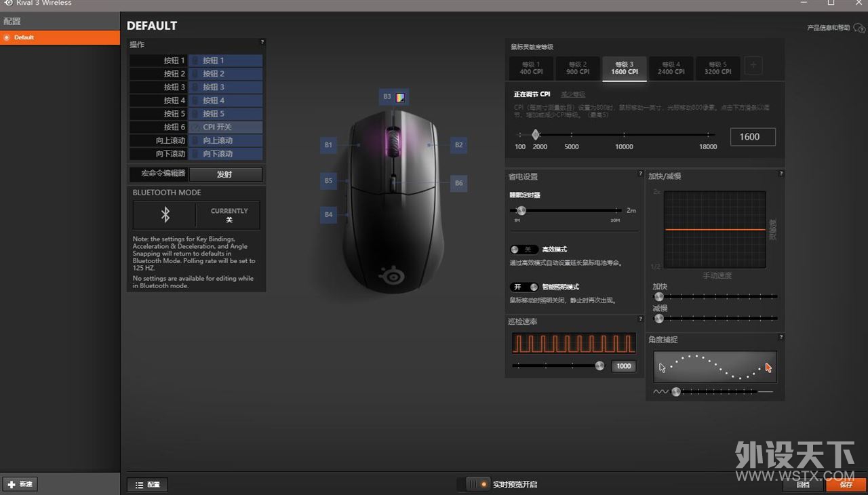Adjust the 减慢 deceleration slider

(658, 318)
